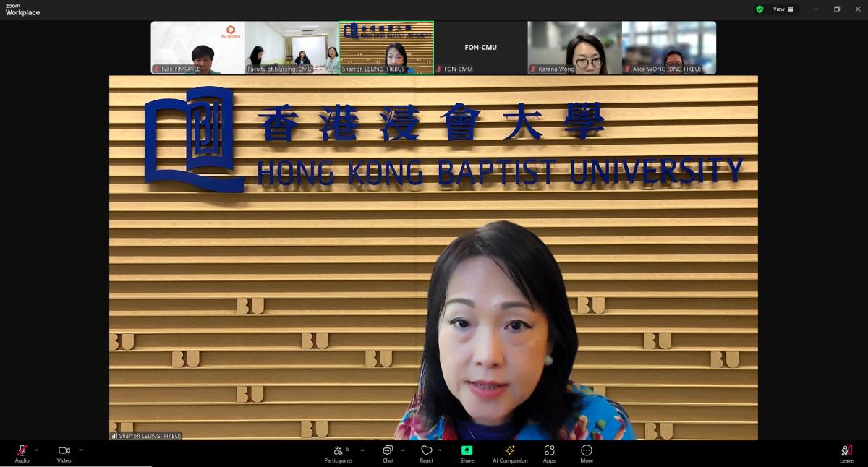Viewport: 868px width, 467px height.
Task: Open the More options menu
Action: pyautogui.click(x=587, y=453)
